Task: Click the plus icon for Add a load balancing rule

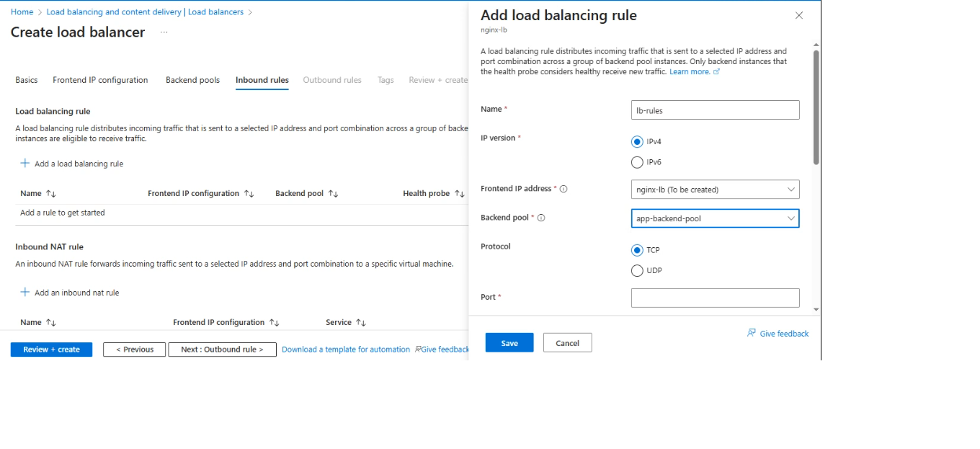Action: point(25,164)
